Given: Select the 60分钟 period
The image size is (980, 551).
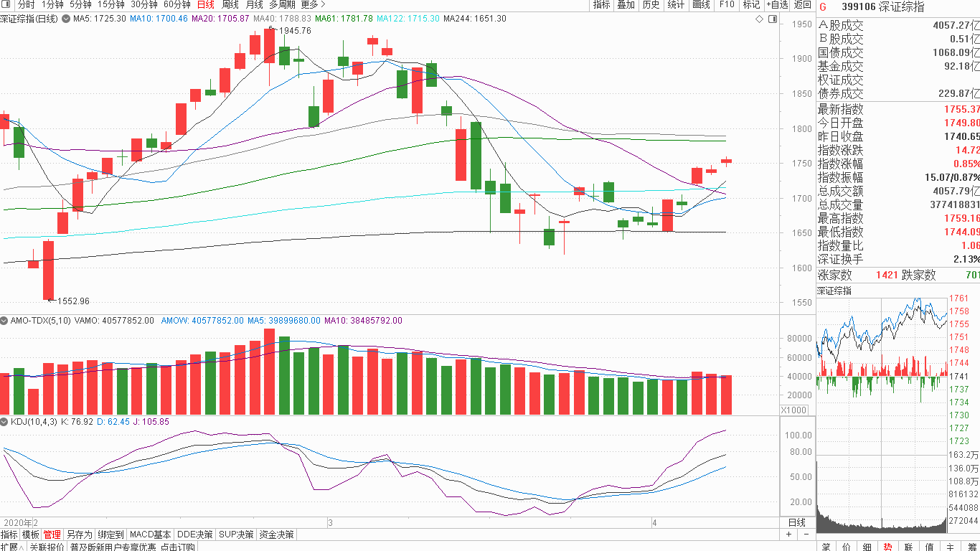Looking at the screenshot, I should (x=176, y=4).
